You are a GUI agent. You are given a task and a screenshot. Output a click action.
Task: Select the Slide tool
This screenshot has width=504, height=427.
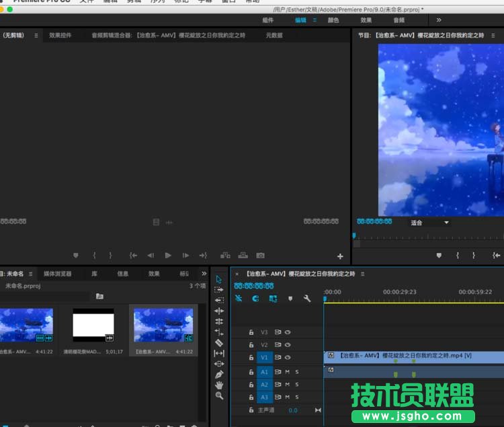click(x=219, y=364)
